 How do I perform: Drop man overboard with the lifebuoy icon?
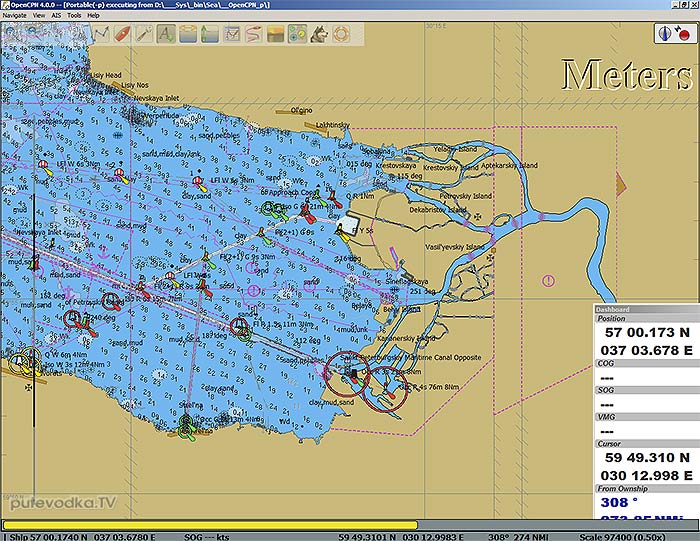coord(341,34)
